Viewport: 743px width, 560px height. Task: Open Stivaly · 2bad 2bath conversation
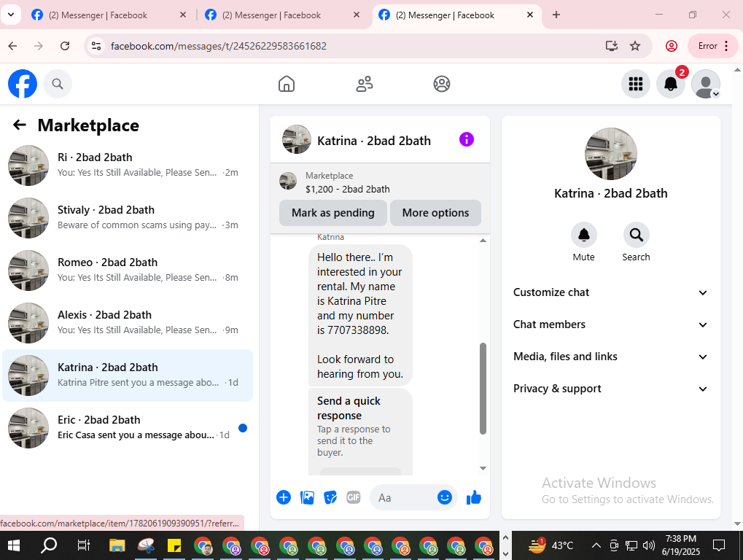click(x=128, y=218)
